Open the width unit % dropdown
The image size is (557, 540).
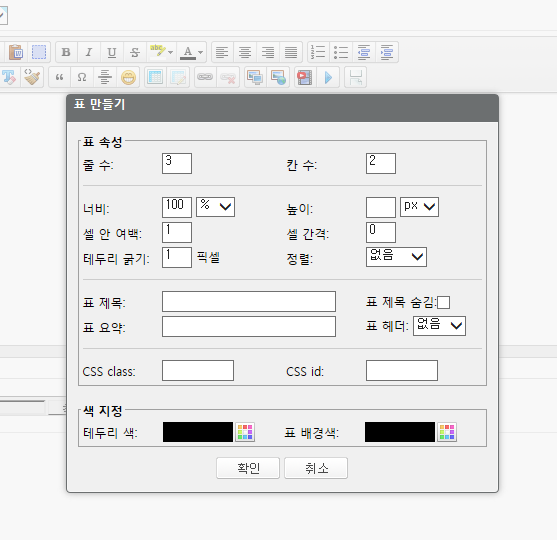coord(216,207)
